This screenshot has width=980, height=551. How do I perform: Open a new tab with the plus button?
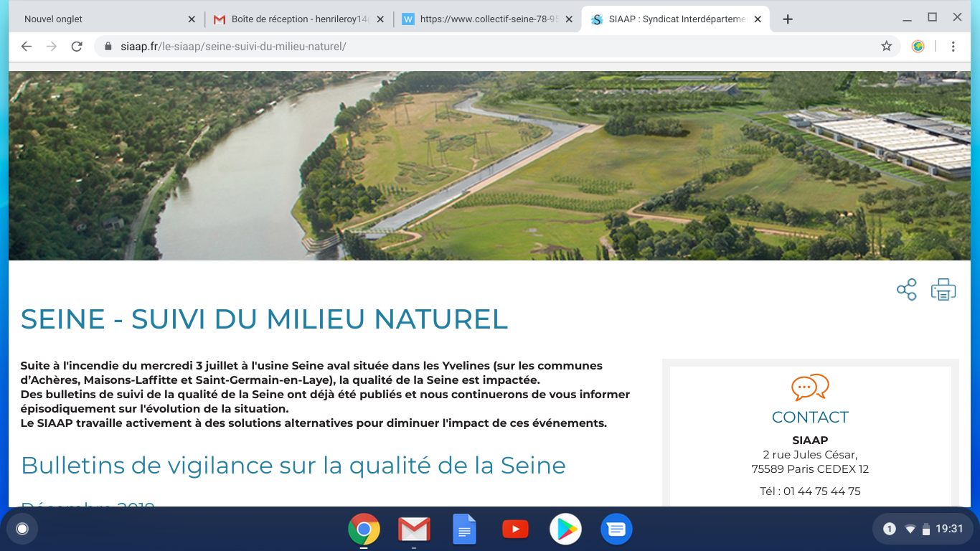tap(788, 19)
